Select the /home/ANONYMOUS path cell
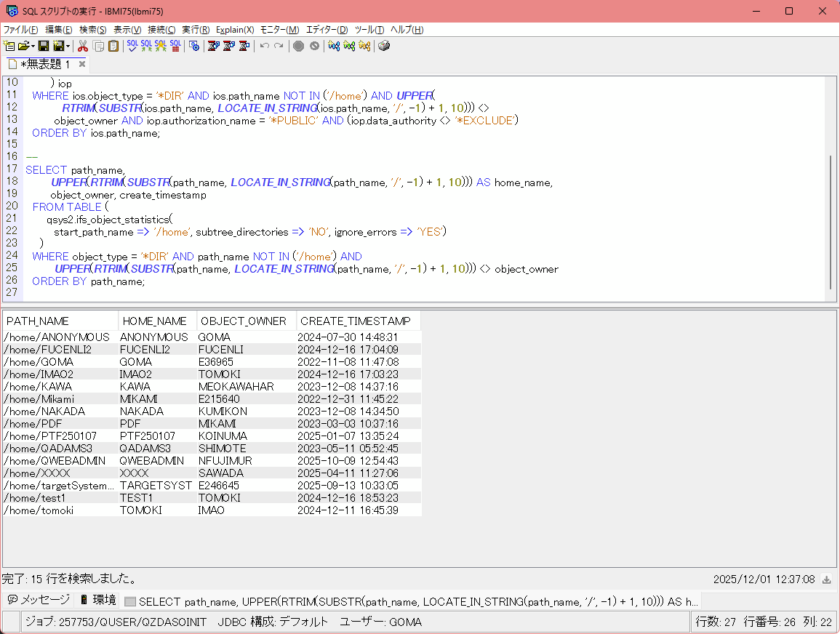840x634 pixels. (60, 337)
